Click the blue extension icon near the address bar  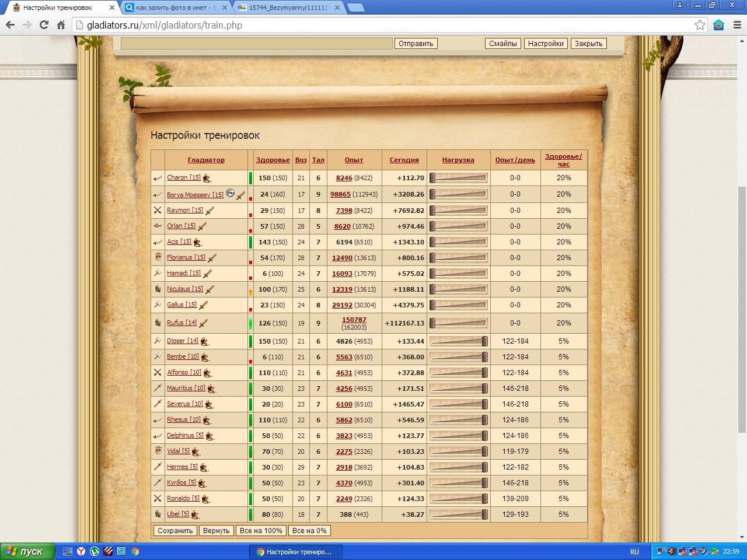(719, 25)
